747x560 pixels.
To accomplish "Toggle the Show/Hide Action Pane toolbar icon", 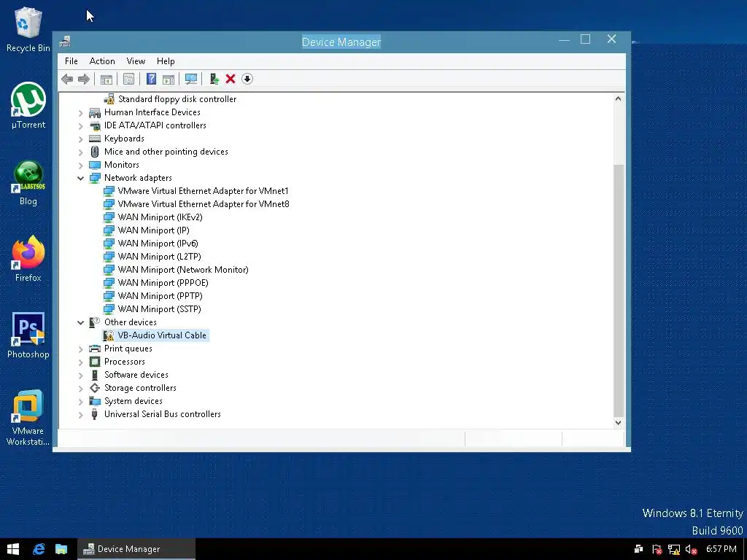I will point(169,79).
